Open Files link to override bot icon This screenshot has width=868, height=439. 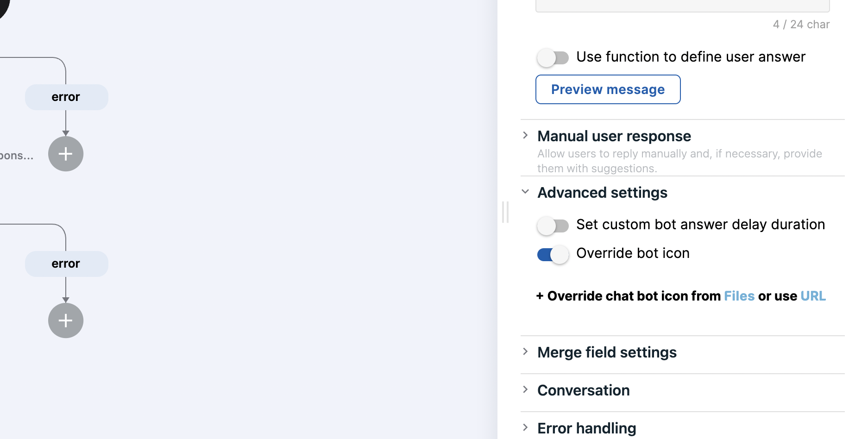point(739,296)
